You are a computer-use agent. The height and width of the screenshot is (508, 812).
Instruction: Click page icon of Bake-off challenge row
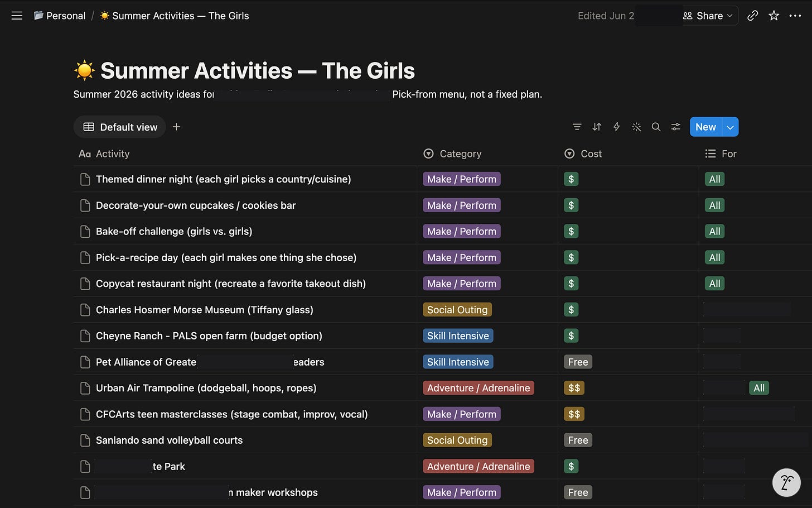pyautogui.click(x=85, y=232)
